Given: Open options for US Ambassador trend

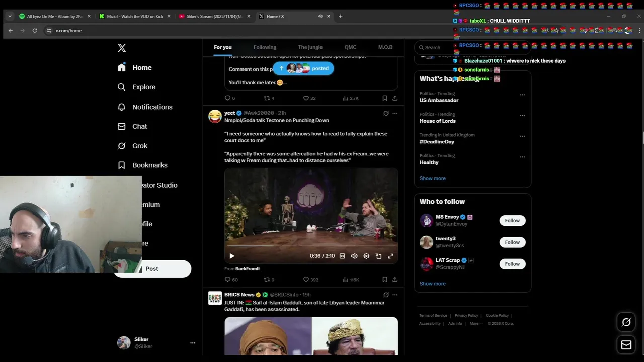Looking at the screenshot, I should (522, 95).
